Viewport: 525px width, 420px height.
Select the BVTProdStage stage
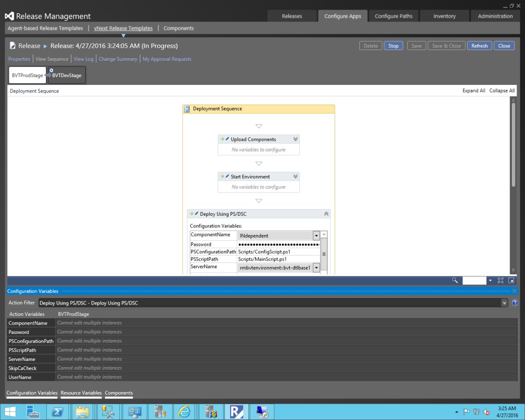click(28, 75)
